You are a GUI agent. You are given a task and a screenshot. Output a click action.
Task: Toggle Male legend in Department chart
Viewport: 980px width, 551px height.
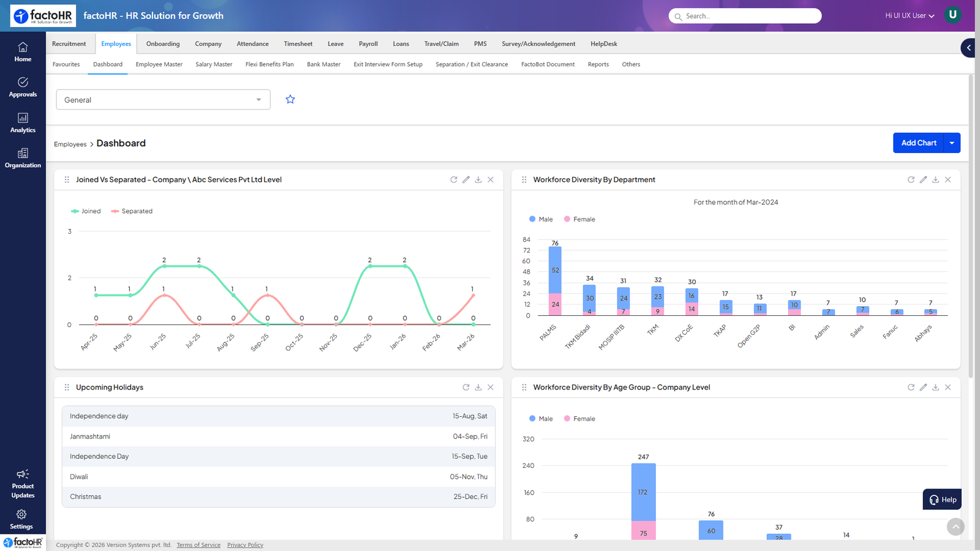[x=541, y=219]
